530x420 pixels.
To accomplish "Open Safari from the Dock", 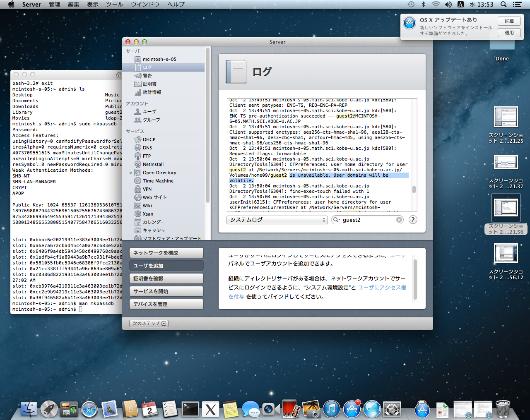I will pos(89,409).
